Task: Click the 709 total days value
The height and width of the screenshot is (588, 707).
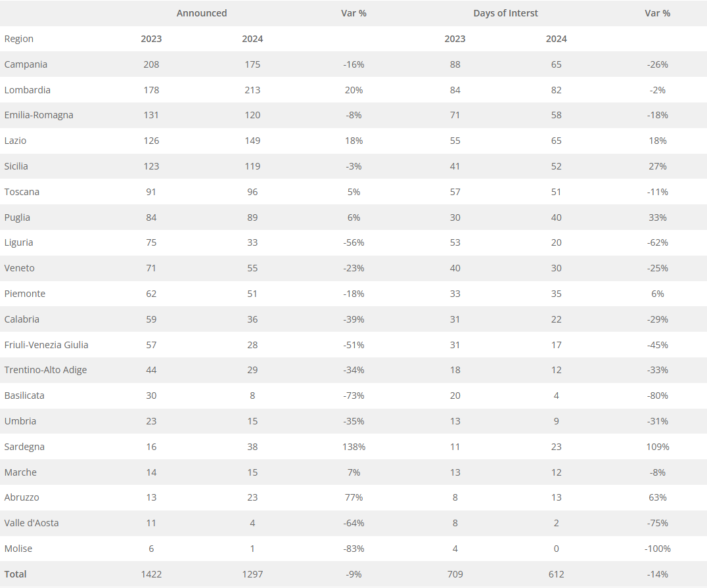Action: (x=455, y=574)
